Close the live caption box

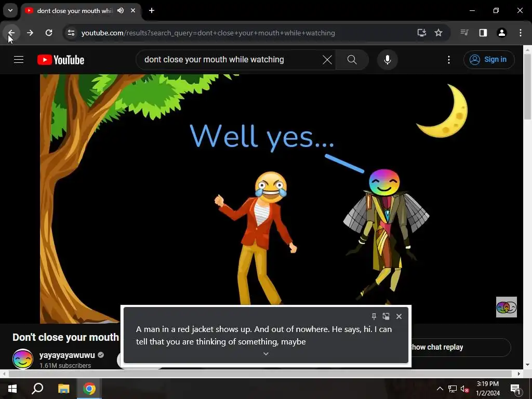pos(399,316)
